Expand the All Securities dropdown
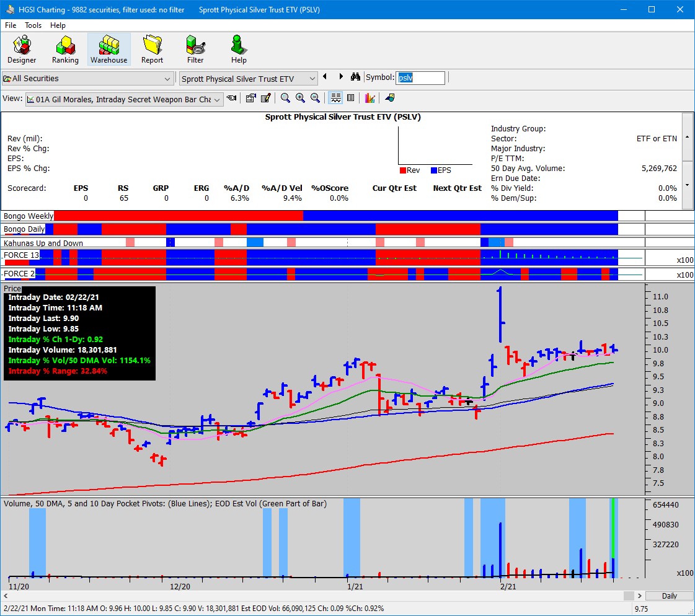 [167, 79]
